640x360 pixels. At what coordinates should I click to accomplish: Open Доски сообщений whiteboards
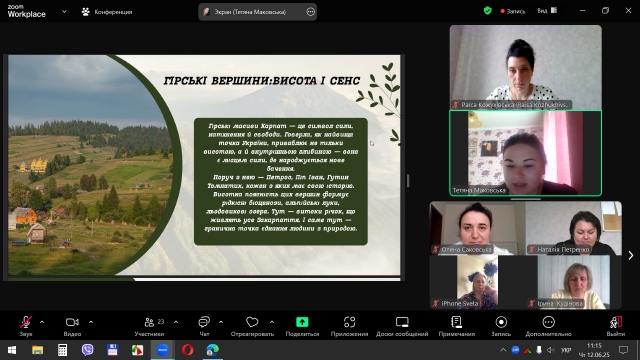tap(402, 326)
